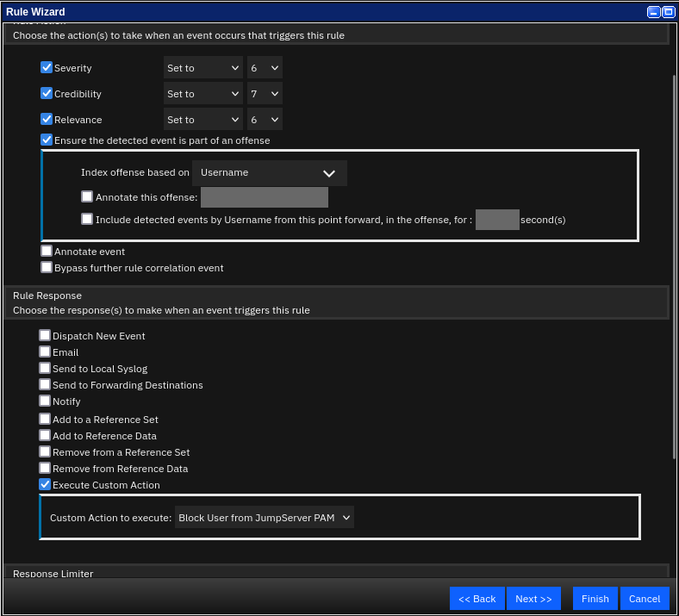Check the Email response option

coord(45,352)
